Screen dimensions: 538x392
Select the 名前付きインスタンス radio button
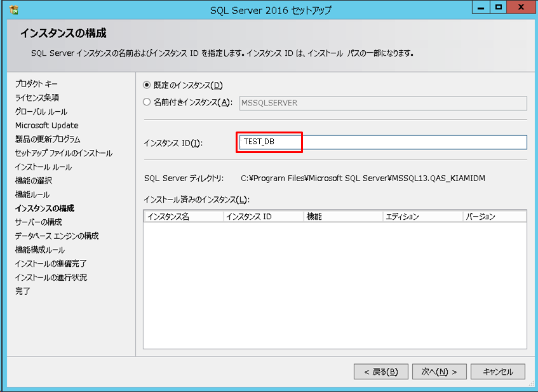pos(147,102)
